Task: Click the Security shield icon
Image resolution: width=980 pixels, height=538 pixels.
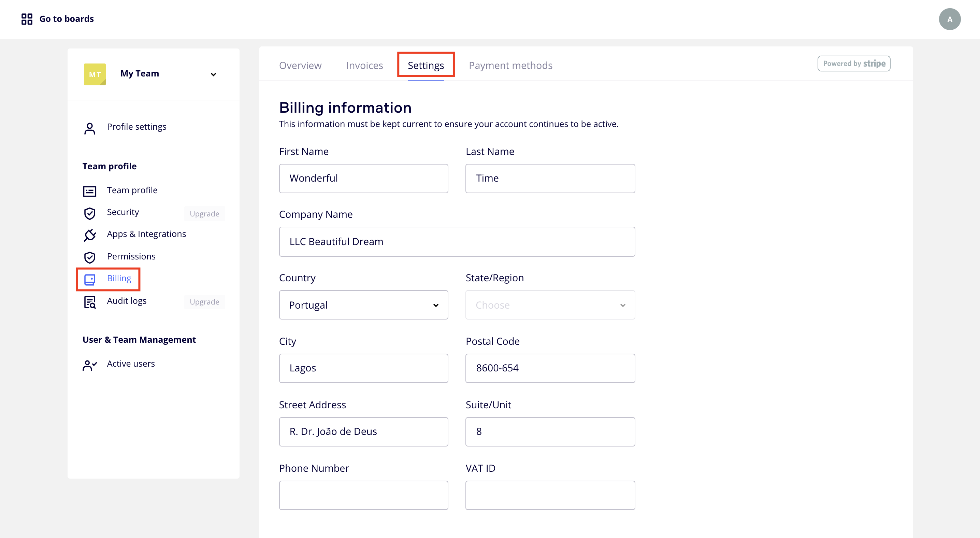Action: [90, 213]
